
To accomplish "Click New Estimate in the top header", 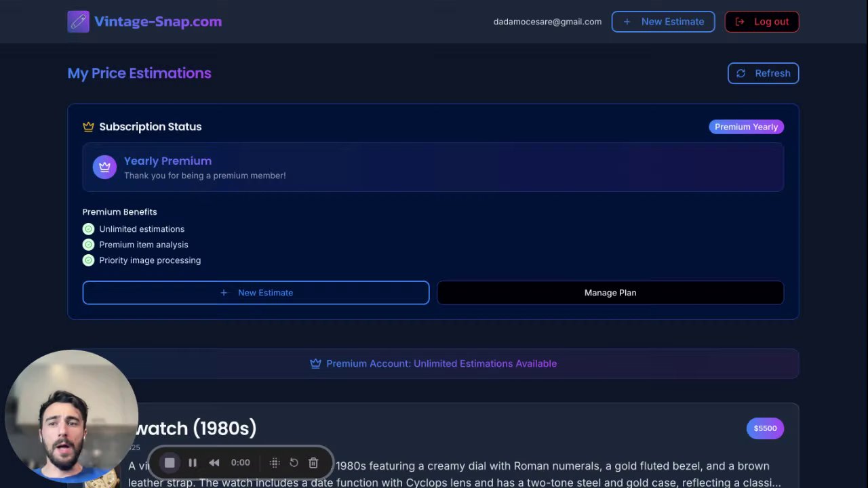I will 663,22.
